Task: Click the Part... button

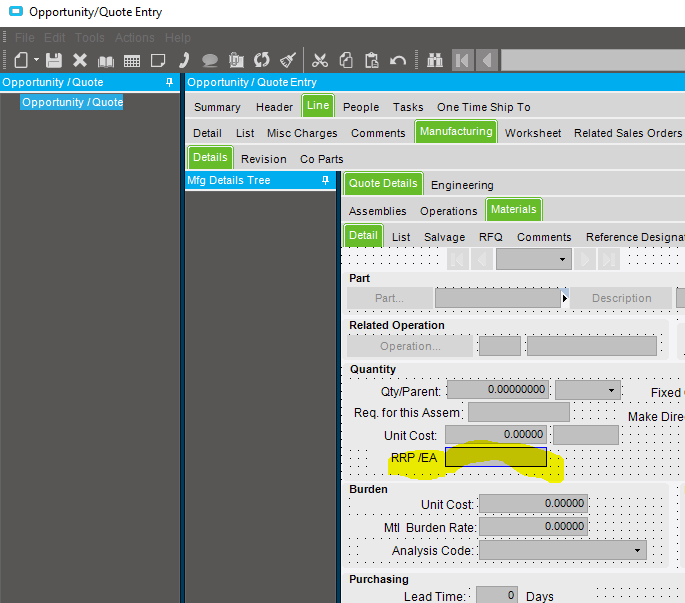Action: (x=389, y=298)
